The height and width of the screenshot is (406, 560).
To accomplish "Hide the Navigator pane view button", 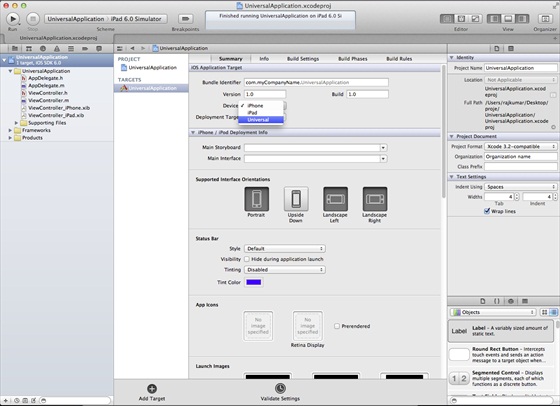I will [494, 19].
